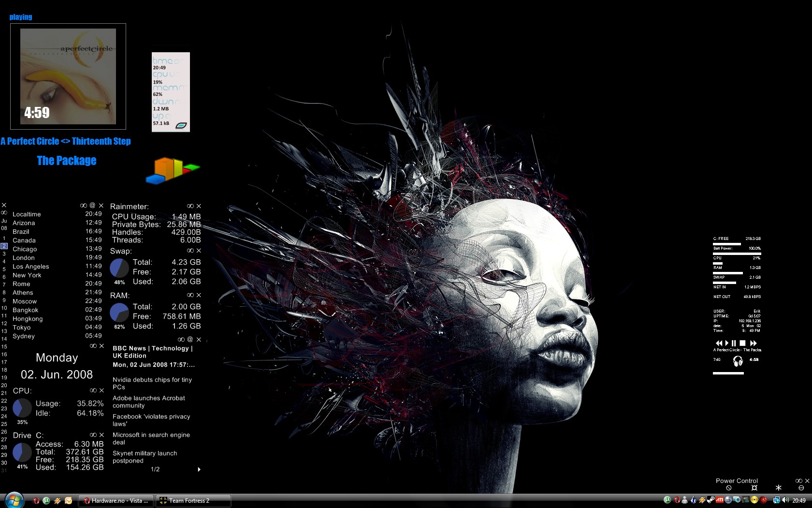Open the 'Adobe launches Acrobat community' headline

click(149, 402)
